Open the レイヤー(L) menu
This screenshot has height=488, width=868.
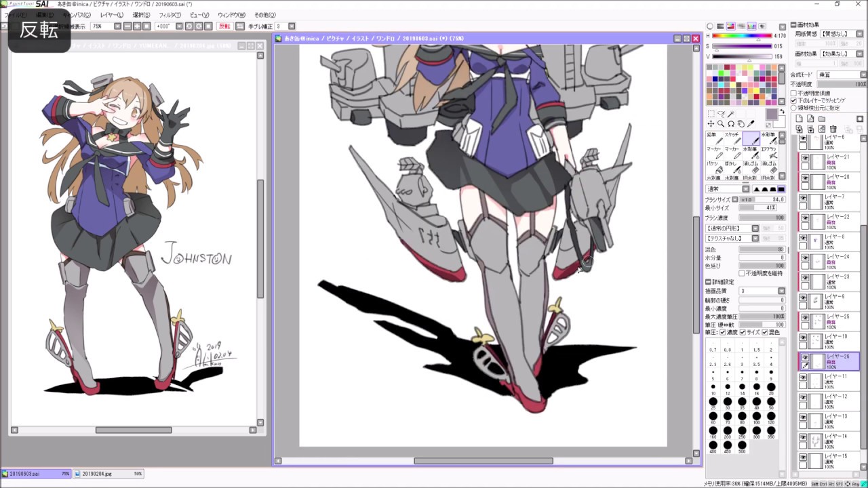click(112, 15)
